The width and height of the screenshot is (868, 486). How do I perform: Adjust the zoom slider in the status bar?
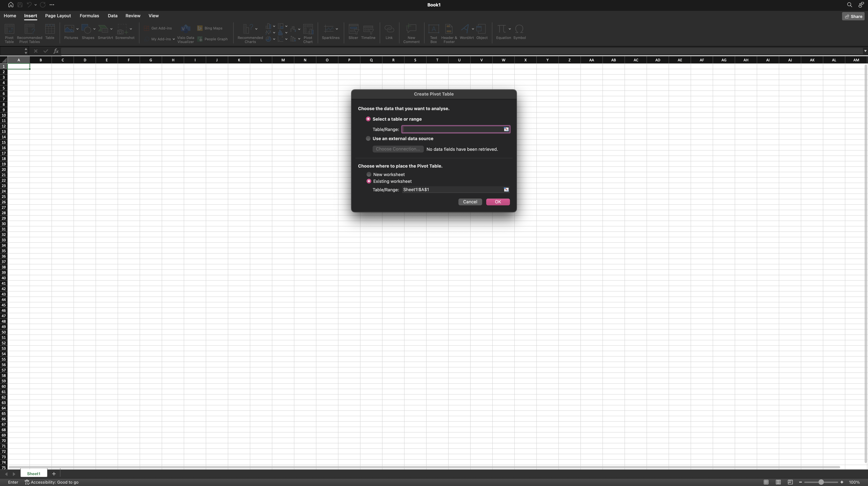pyautogui.click(x=821, y=482)
